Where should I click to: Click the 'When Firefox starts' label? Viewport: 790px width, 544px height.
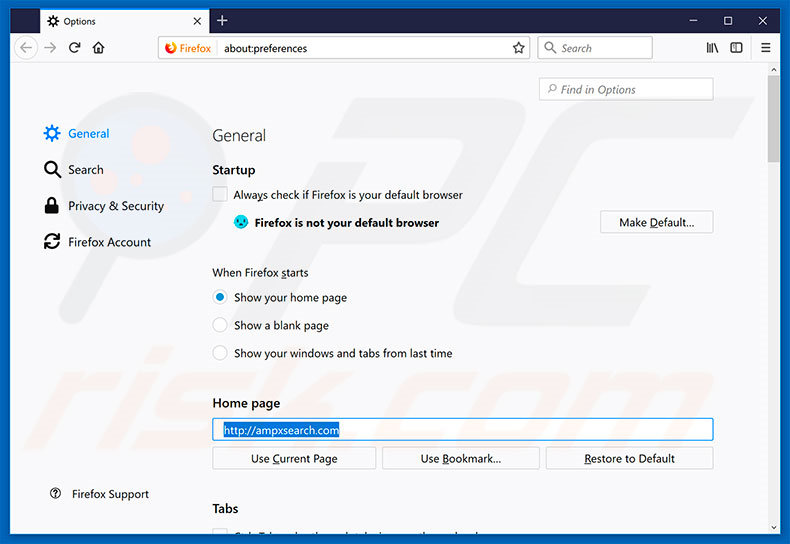(260, 273)
